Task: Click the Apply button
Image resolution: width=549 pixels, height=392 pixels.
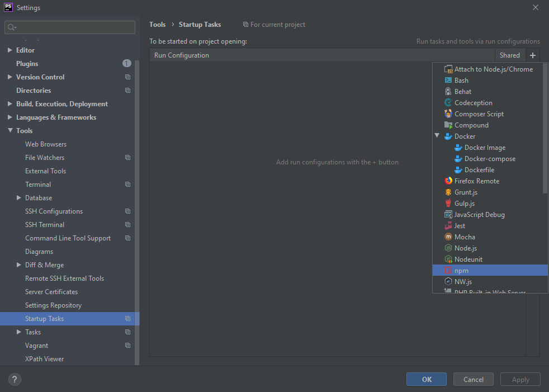Action: pyautogui.click(x=520, y=379)
